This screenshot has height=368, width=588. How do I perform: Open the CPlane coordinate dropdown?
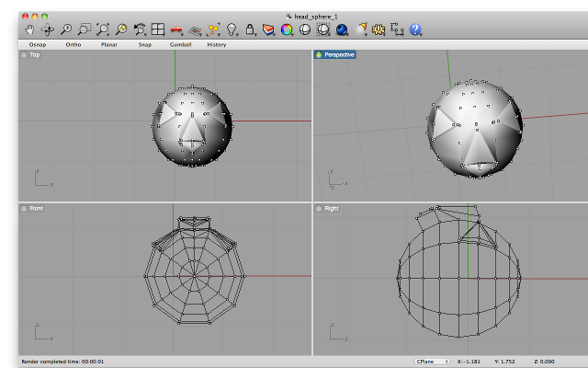(433, 362)
